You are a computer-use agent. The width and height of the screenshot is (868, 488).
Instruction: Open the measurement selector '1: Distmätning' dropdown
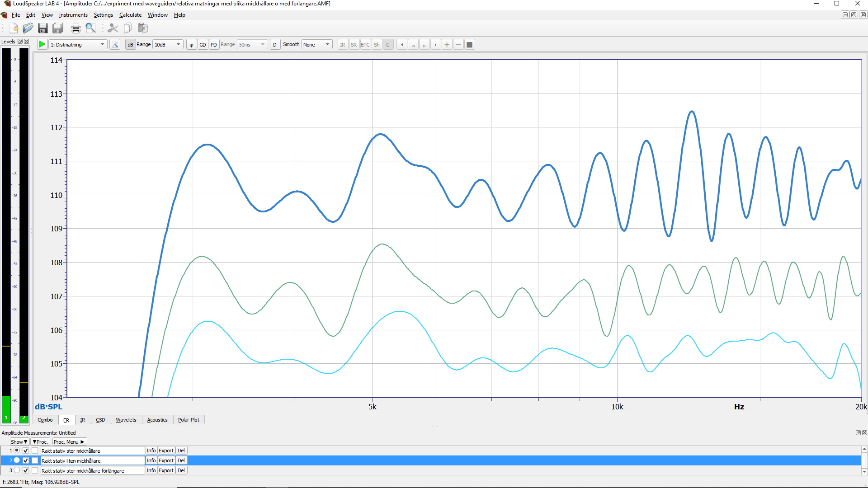click(x=77, y=44)
